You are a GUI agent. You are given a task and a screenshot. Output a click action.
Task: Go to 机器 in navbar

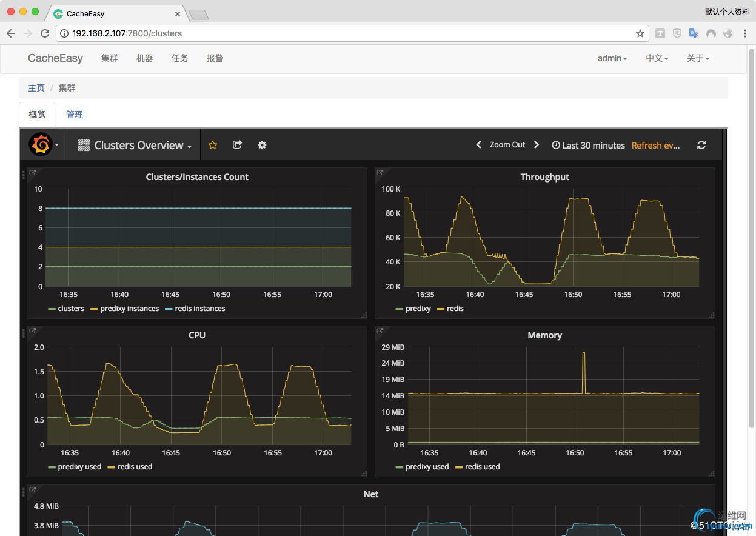(x=145, y=58)
